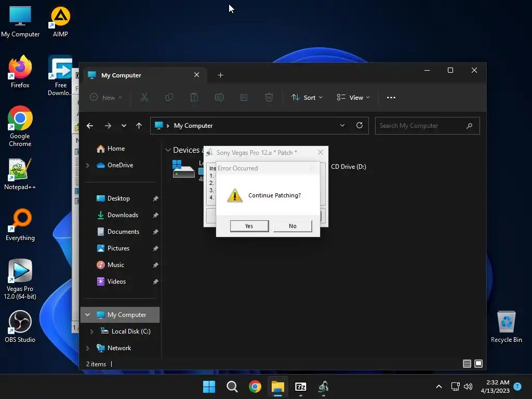Select CD Drive (D:)
This screenshot has width=532, height=399.
[349, 167]
